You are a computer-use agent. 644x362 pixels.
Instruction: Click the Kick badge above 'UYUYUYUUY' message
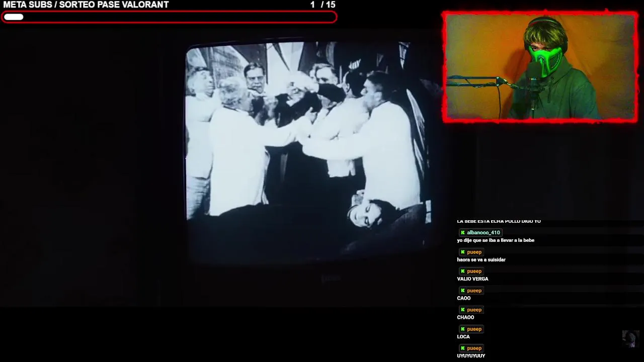[462, 348]
